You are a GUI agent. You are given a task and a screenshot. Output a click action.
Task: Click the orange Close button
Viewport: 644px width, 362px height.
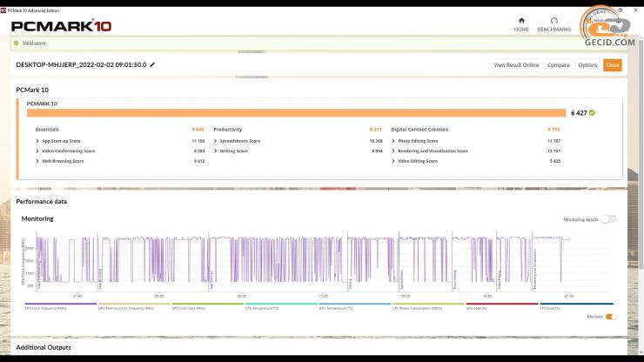point(613,65)
